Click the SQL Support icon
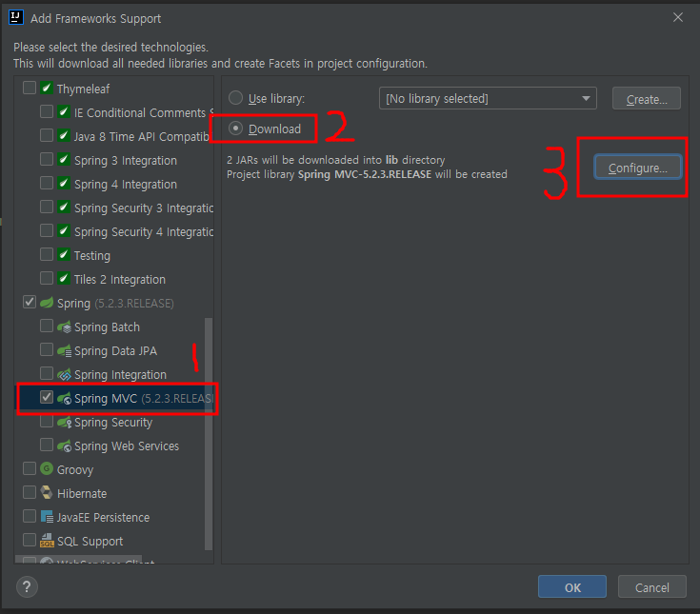The image size is (700, 614). pos(47,541)
